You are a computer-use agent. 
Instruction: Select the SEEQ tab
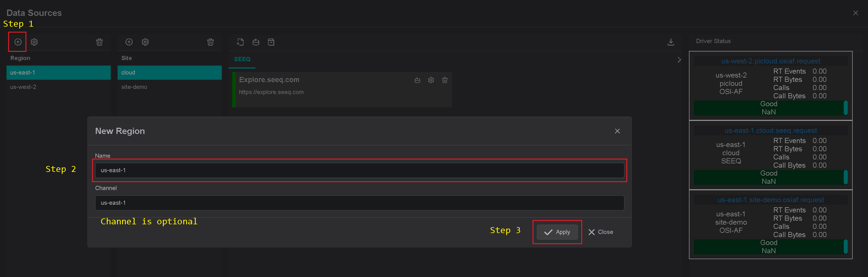(242, 59)
